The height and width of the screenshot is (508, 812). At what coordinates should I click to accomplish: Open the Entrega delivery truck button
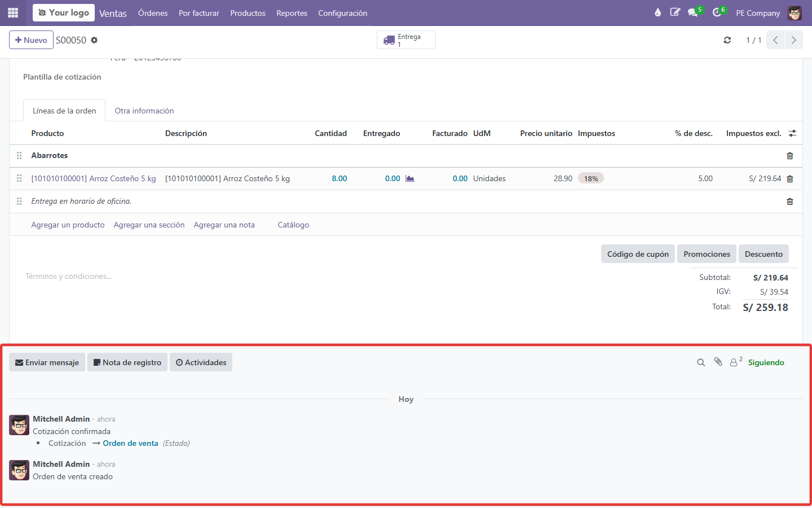[406, 40]
